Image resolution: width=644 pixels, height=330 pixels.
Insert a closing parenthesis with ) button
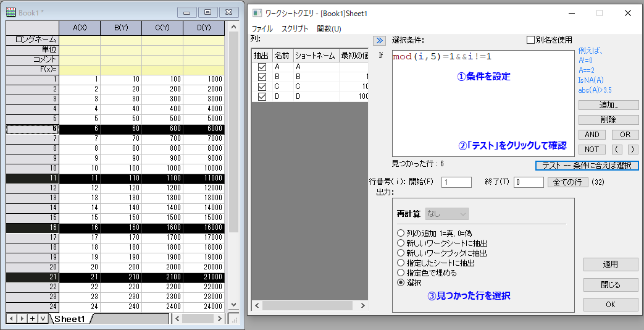coord(633,149)
